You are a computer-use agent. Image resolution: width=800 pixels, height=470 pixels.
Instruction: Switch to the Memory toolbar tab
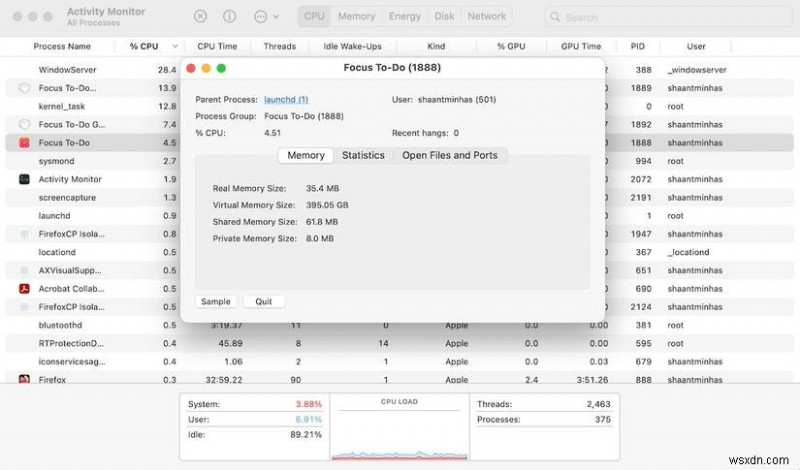tap(356, 16)
